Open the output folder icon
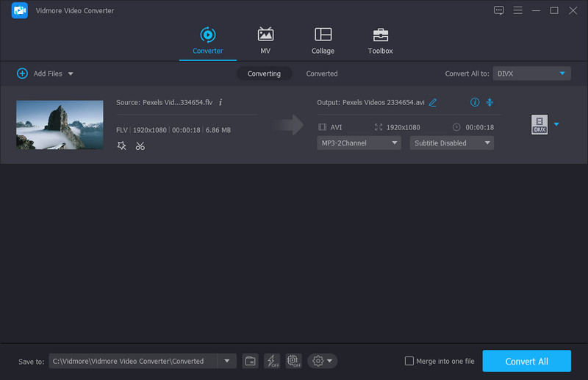 [251, 361]
